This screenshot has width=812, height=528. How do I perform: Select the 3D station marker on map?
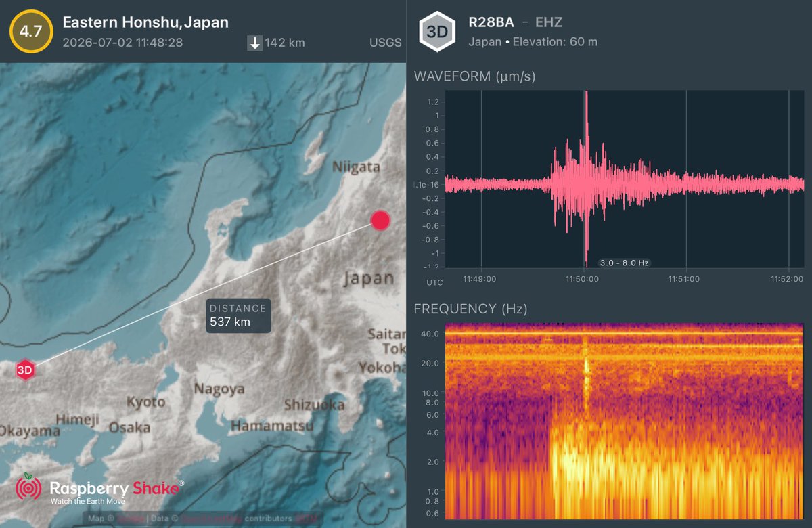point(25,370)
